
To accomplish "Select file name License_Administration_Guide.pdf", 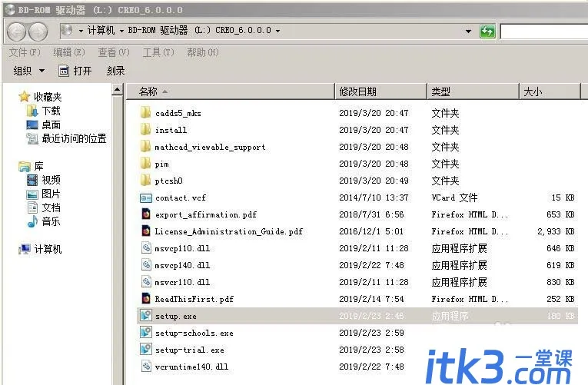I will [229, 231].
